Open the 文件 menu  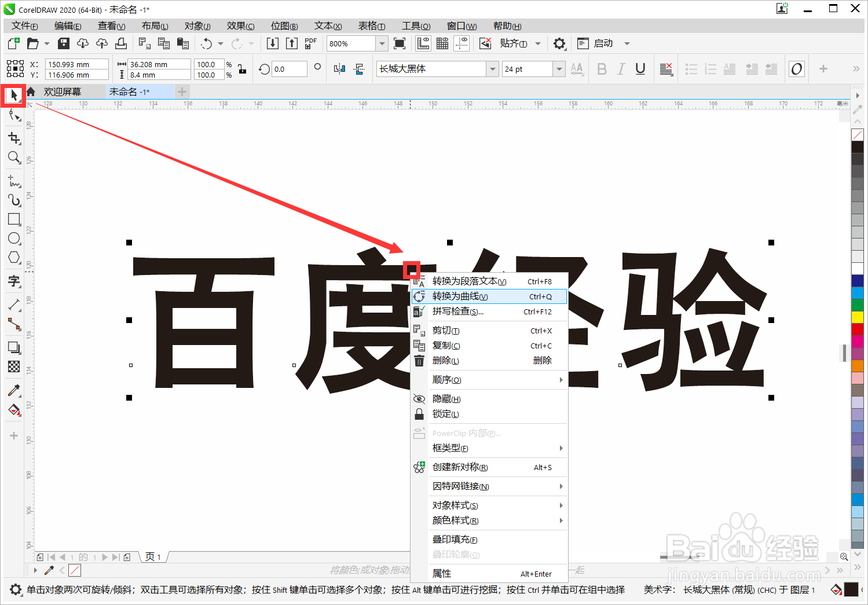pos(25,26)
